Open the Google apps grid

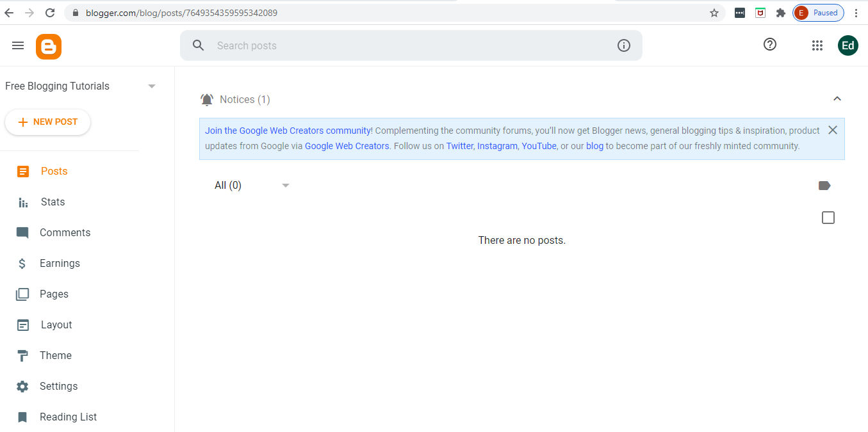(x=817, y=45)
